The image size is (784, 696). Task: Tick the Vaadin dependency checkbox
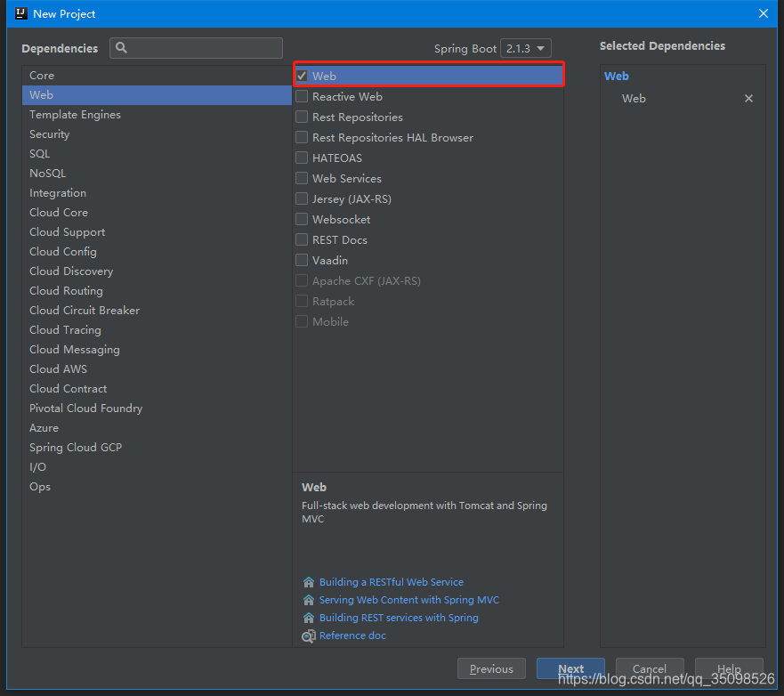tap(302, 261)
